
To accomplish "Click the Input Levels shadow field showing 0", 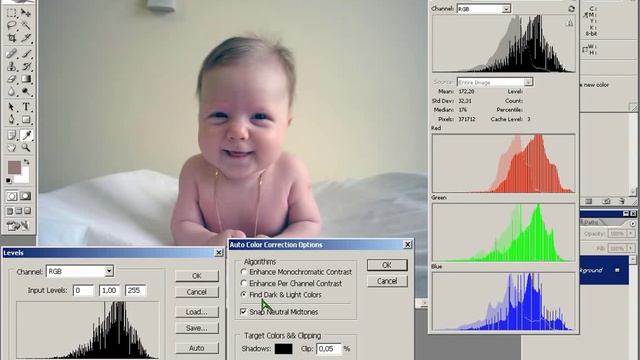I will [83, 290].
